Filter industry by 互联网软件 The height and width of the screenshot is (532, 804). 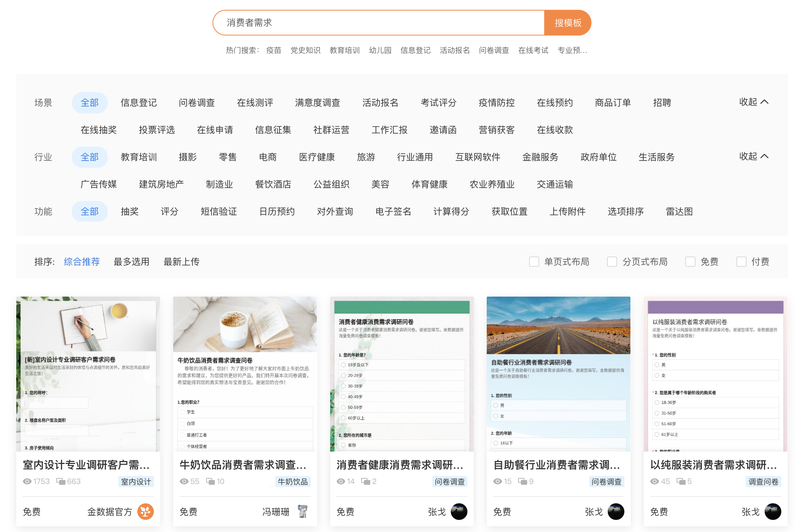(478, 157)
